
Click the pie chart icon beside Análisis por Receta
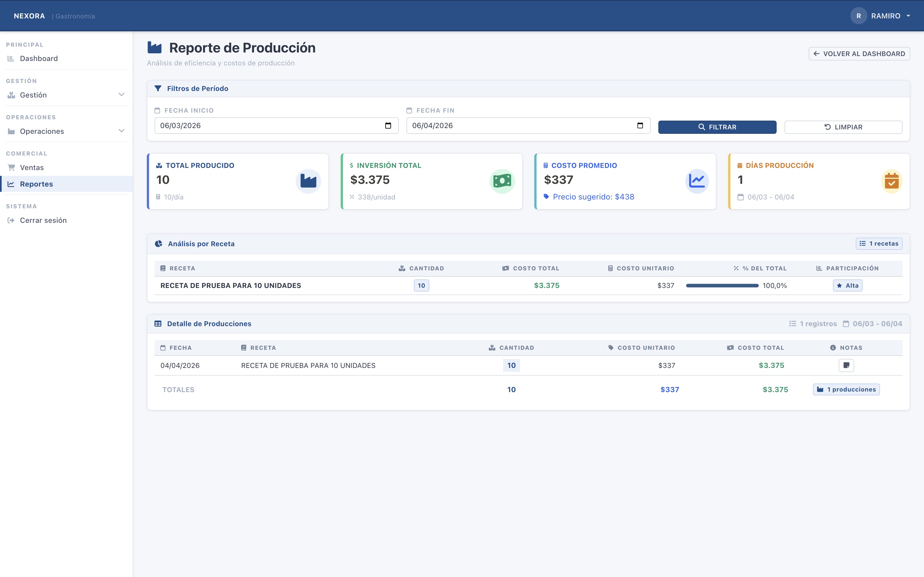click(158, 243)
